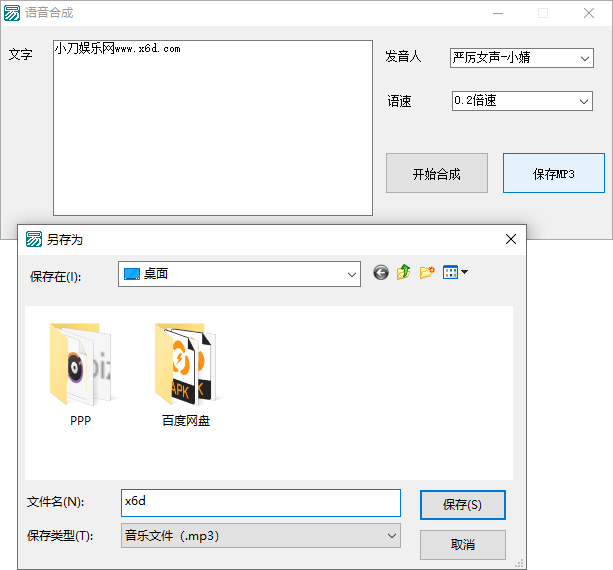The image size is (613, 570).
Task: Go up one folder level icon
Action: 404,272
